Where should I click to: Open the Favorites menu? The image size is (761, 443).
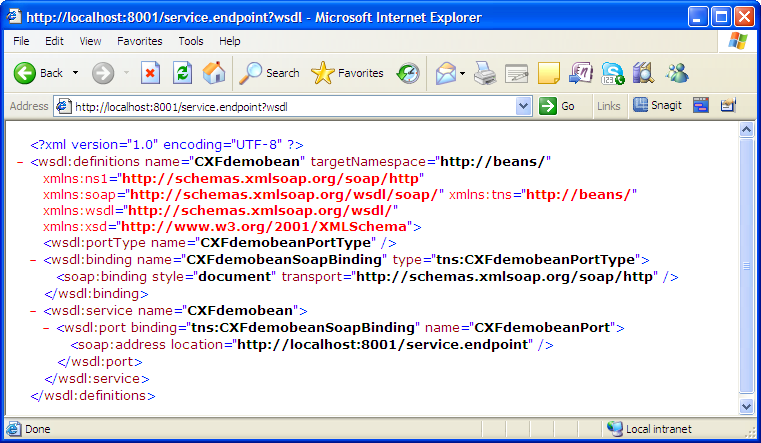coord(140,41)
